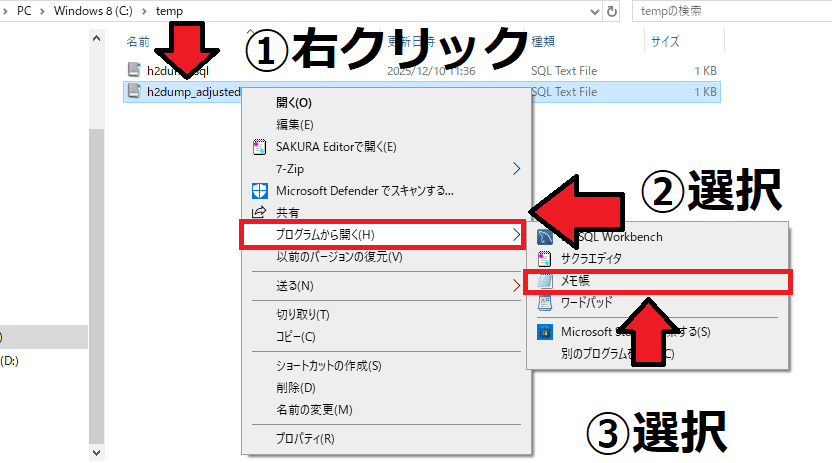Screen dimensions: 832x463
Task: Click the tempの検索 search box
Action: (730, 11)
